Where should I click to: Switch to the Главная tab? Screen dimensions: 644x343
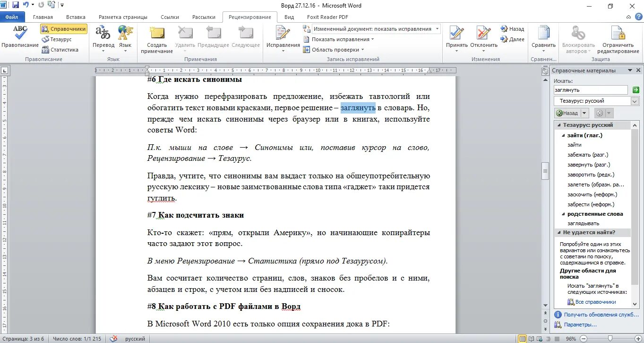[43, 17]
